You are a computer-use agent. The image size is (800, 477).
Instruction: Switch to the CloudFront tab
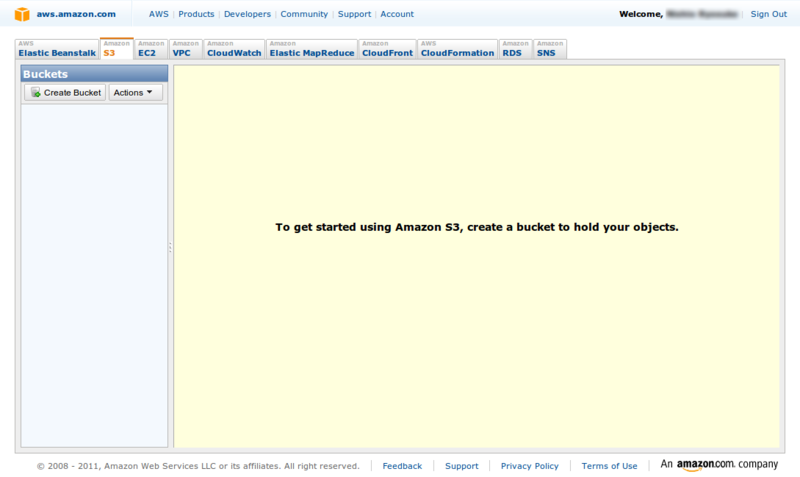tap(387, 49)
